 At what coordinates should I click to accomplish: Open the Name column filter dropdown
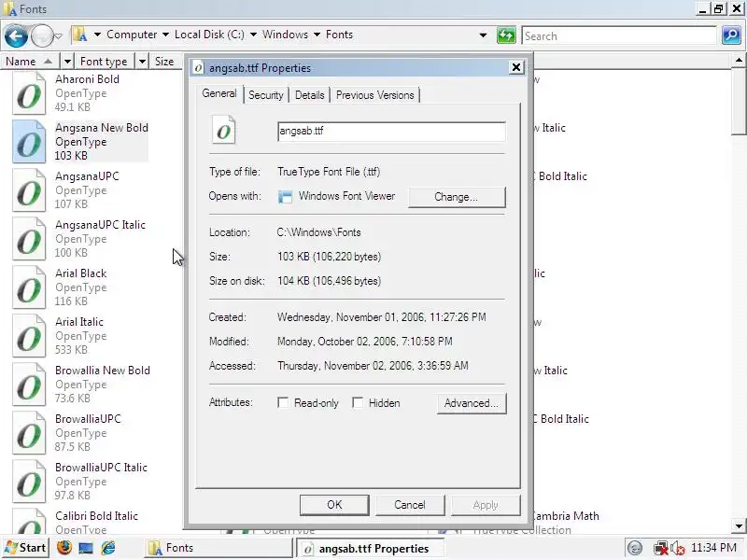click(x=67, y=62)
